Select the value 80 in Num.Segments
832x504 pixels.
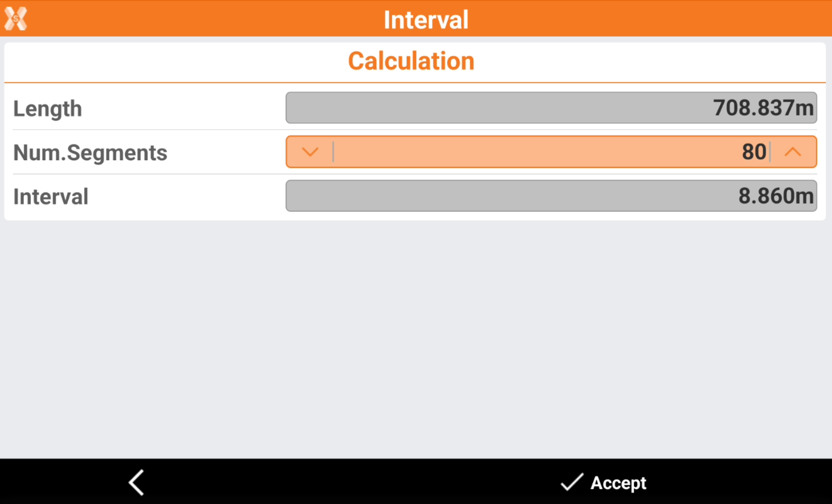point(754,152)
